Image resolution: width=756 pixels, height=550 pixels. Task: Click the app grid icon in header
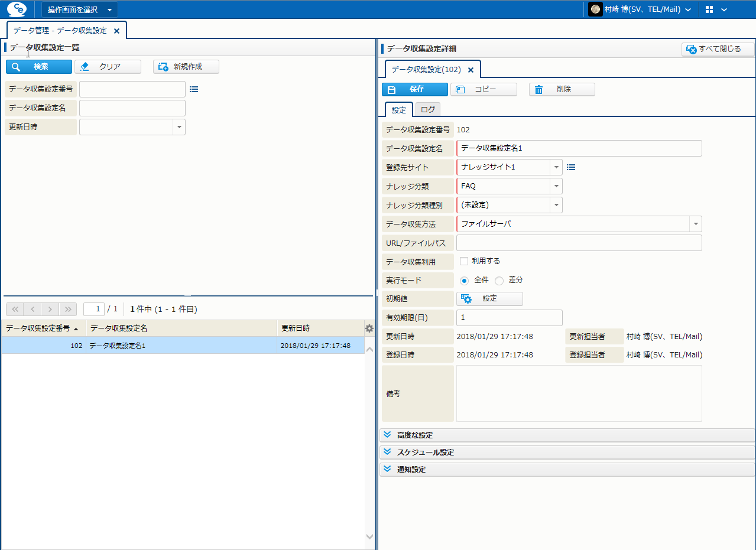coord(710,9)
